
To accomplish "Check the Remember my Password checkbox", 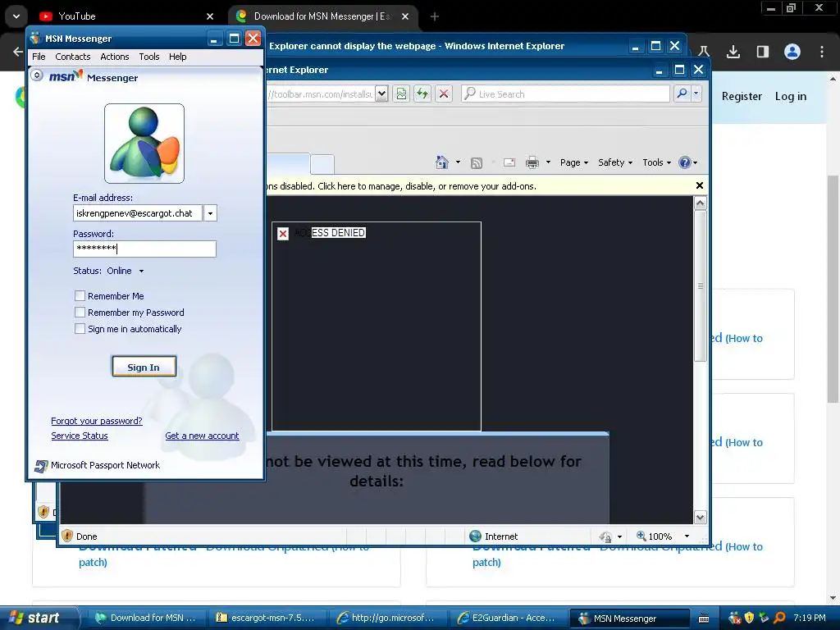I will click(x=80, y=313).
